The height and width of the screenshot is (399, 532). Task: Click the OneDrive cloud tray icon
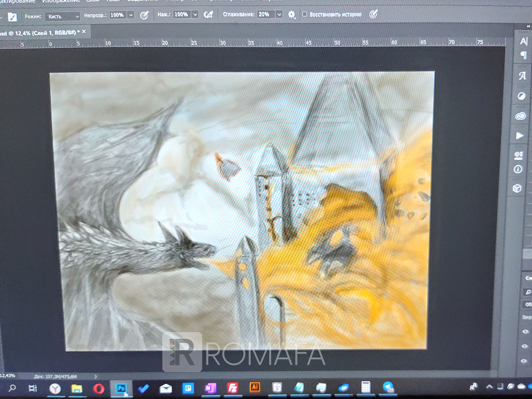click(x=521, y=387)
